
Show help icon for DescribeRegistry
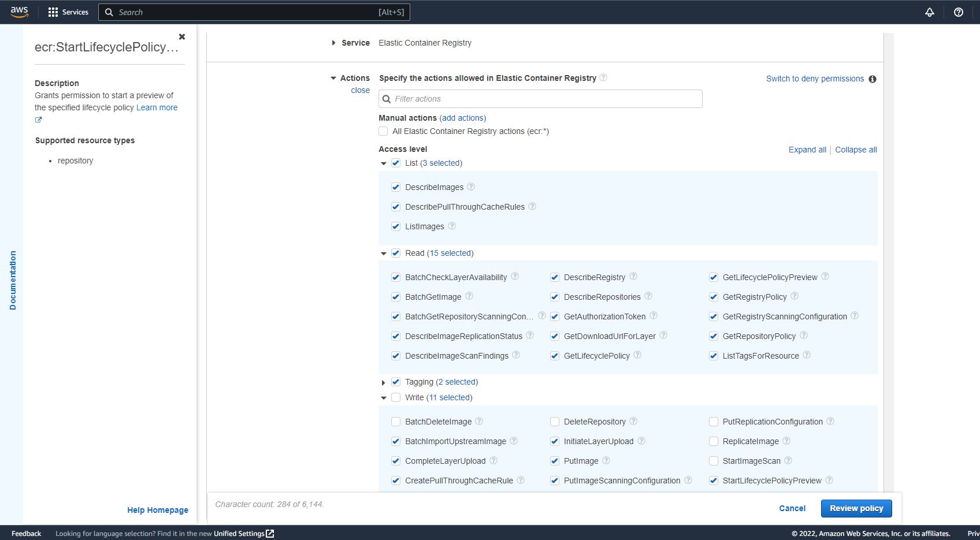633,276
